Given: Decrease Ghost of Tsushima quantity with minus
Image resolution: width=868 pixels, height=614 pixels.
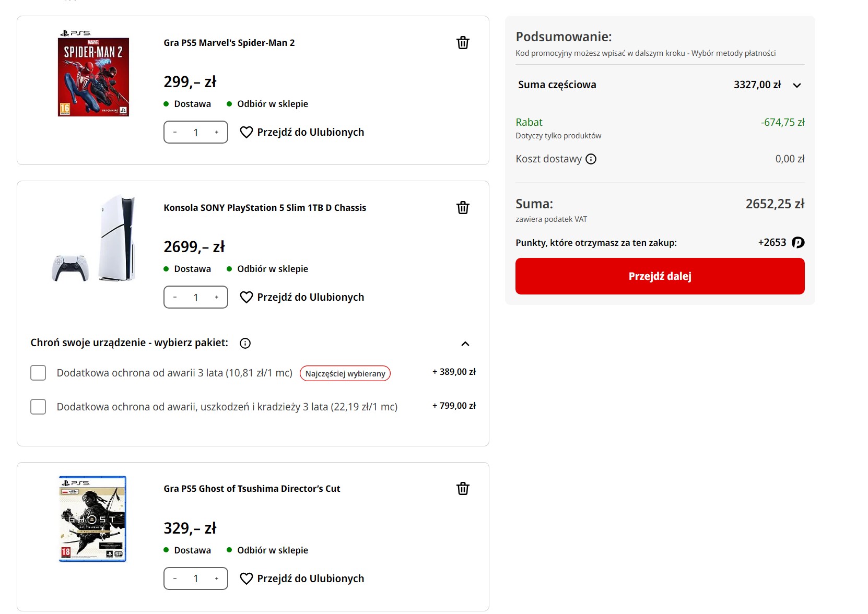Looking at the screenshot, I should click(175, 578).
